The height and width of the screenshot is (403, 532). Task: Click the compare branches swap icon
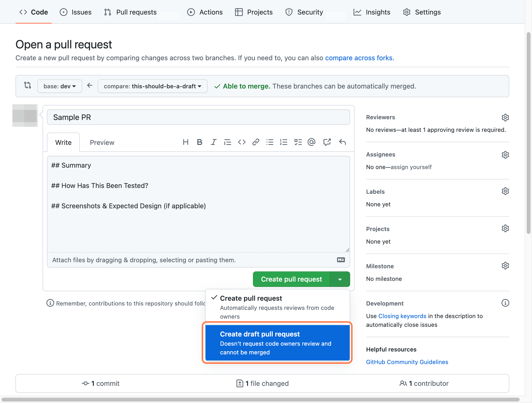coord(28,85)
